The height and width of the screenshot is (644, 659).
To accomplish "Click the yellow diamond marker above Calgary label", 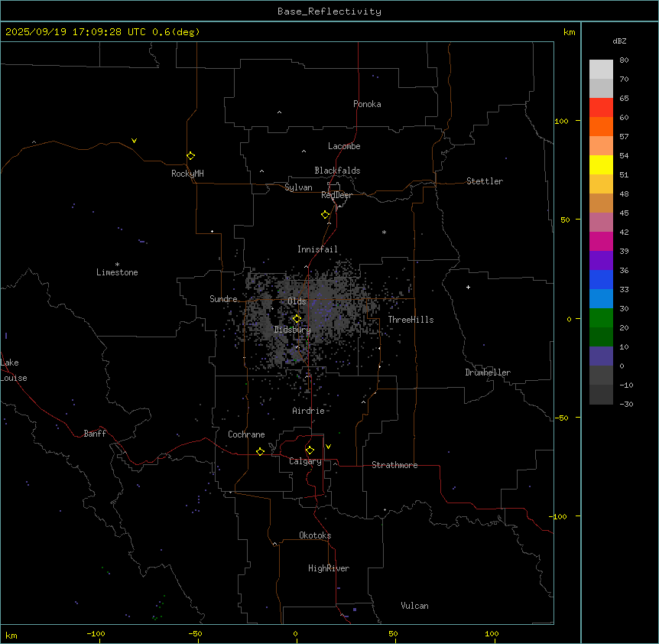I will tap(310, 450).
